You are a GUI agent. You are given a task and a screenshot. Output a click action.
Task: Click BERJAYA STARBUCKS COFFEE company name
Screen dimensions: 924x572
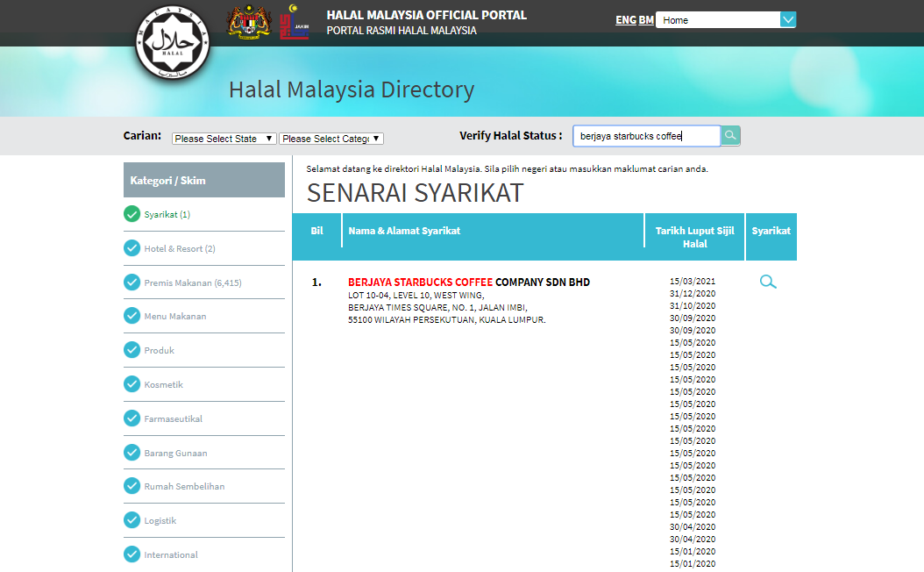click(x=420, y=282)
